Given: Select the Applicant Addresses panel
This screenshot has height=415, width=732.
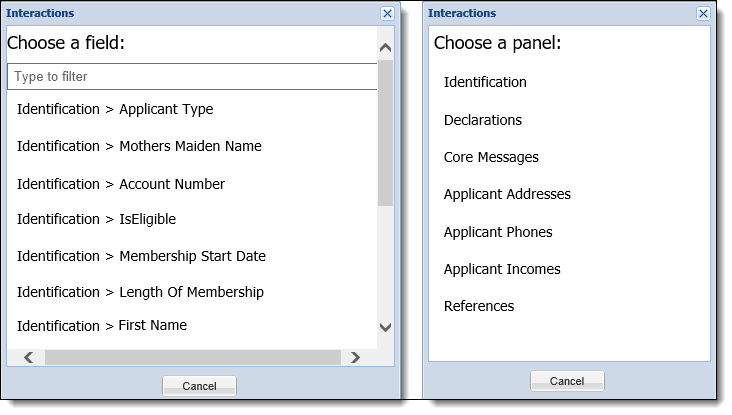Looking at the screenshot, I should (x=507, y=194).
